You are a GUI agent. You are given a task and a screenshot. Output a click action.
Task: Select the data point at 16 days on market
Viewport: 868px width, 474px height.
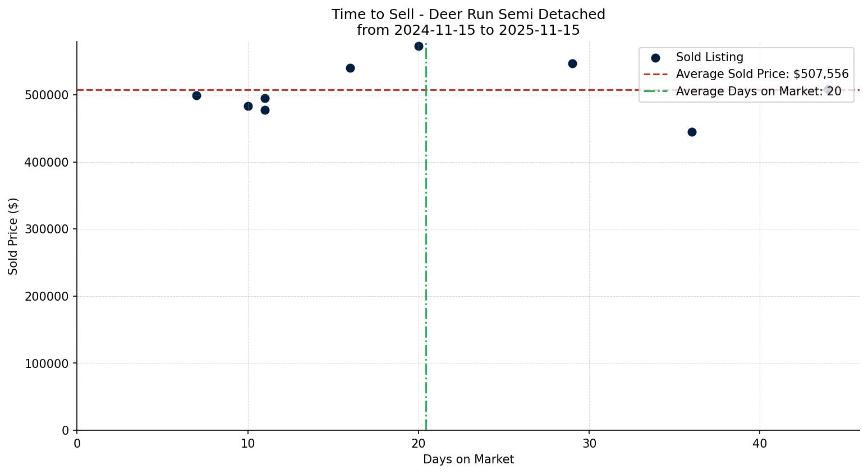(x=350, y=68)
